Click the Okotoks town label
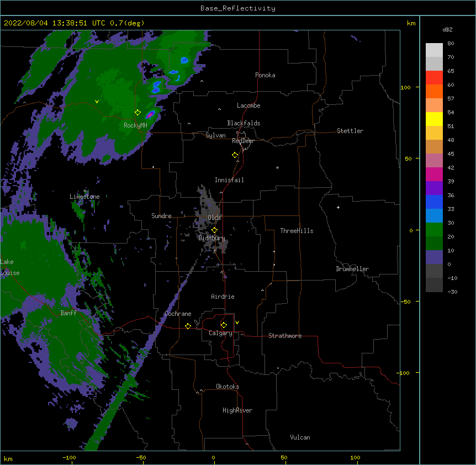The image size is (476, 465). (x=228, y=387)
